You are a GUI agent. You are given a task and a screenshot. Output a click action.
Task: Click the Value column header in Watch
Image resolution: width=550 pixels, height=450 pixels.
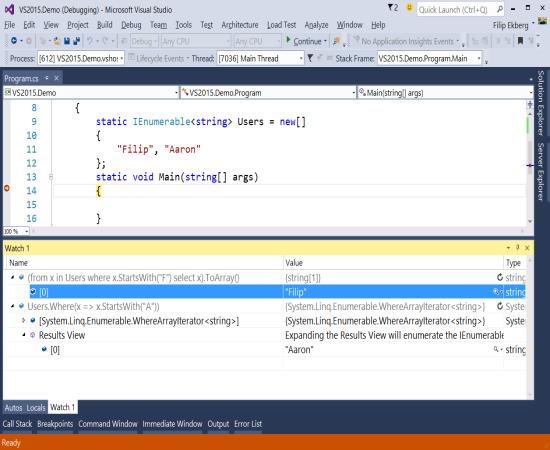click(393, 263)
